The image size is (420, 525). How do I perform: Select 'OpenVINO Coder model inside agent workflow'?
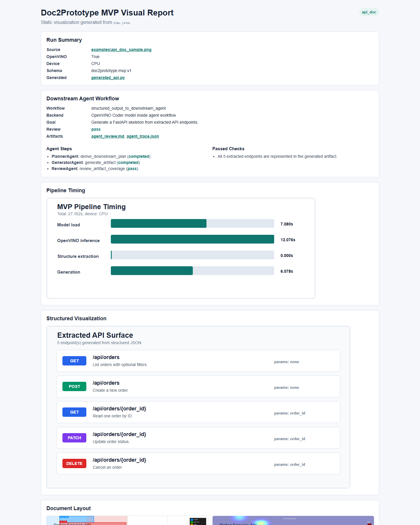tap(134, 115)
